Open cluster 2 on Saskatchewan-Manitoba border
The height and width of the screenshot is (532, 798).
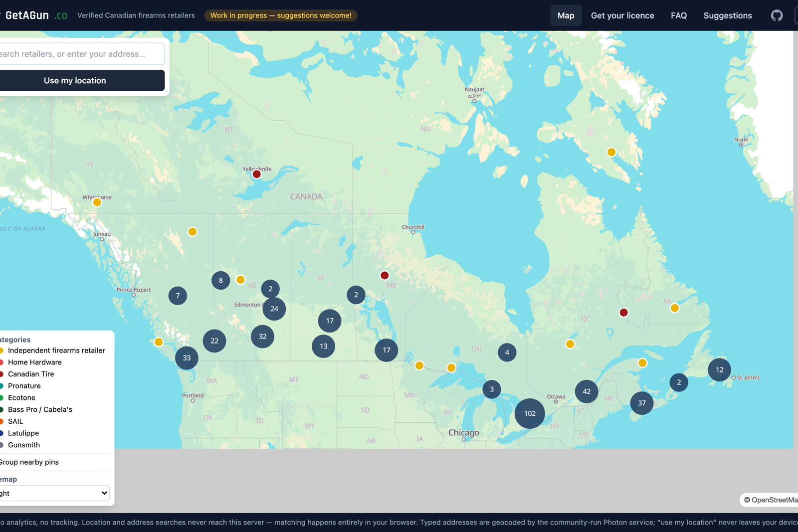[x=356, y=295]
